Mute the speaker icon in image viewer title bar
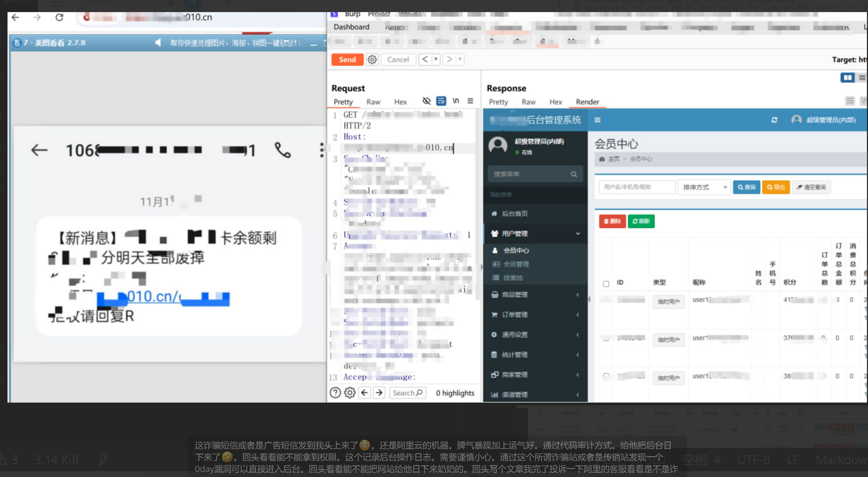 click(x=157, y=43)
